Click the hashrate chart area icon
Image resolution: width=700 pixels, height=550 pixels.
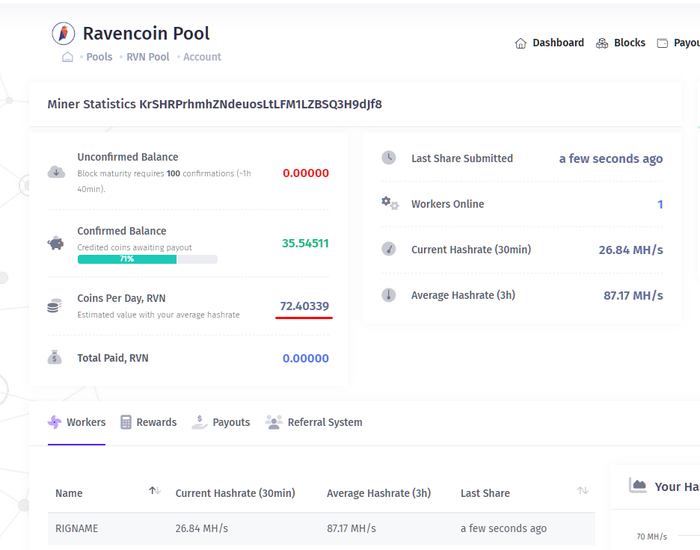638,485
